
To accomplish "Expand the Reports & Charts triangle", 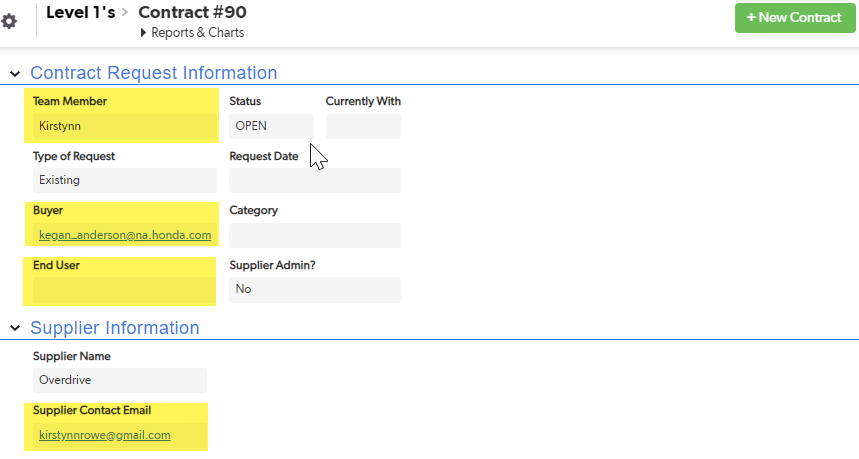I will click(144, 33).
